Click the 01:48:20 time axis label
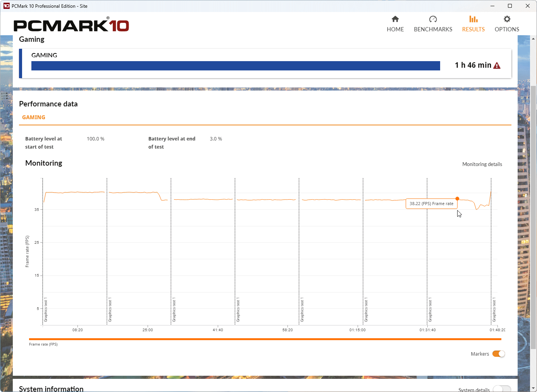Screen dimensions: 537x392 click(x=497, y=330)
